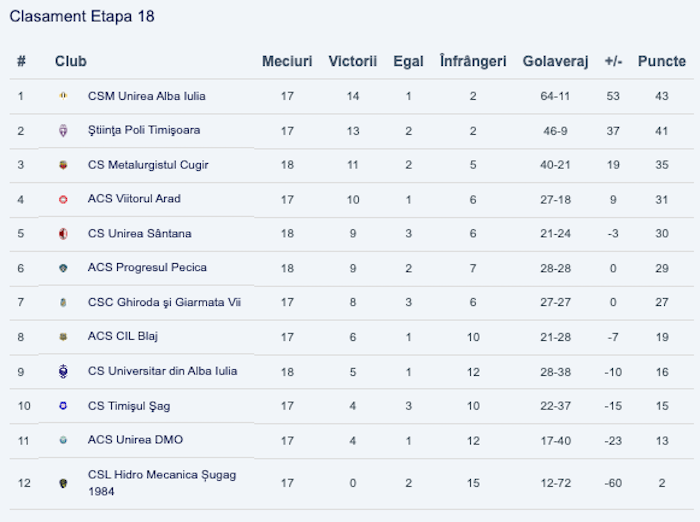Click the Meciuri column header
The height and width of the screenshot is (522, 700).
tap(287, 61)
